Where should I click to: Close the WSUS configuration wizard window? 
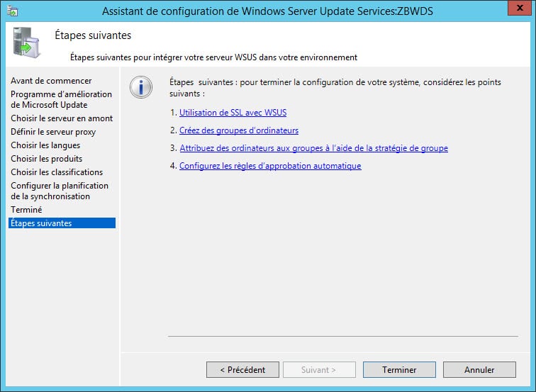coord(519,8)
